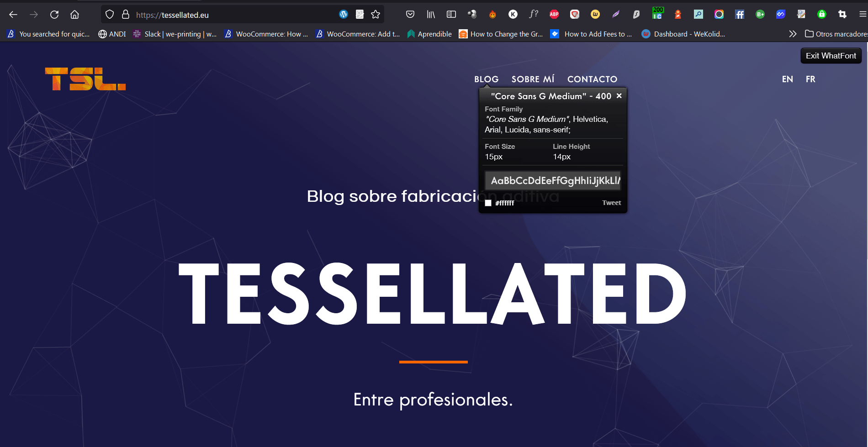
Task: Click the AaBbCc font preview sample
Action: 553,181
